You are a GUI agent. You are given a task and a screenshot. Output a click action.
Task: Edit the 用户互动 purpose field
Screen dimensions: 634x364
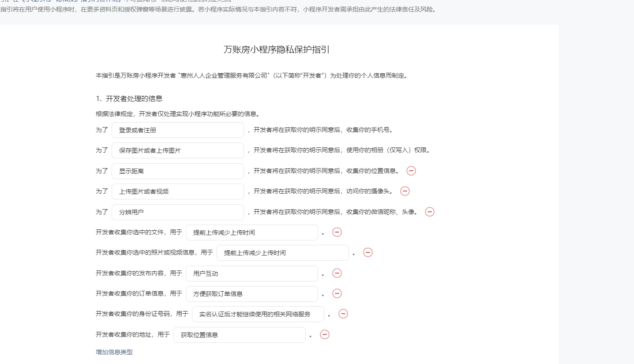click(x=252, y=273)
